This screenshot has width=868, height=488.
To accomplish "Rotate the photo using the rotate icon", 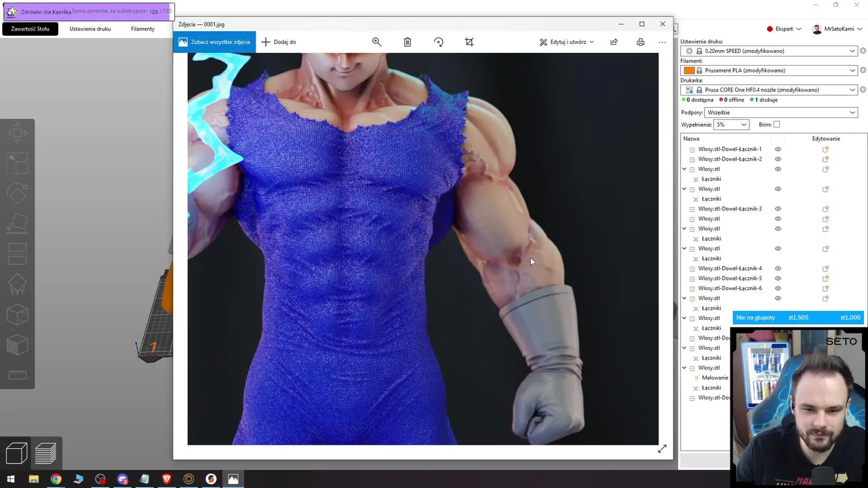I will point(438,42).
